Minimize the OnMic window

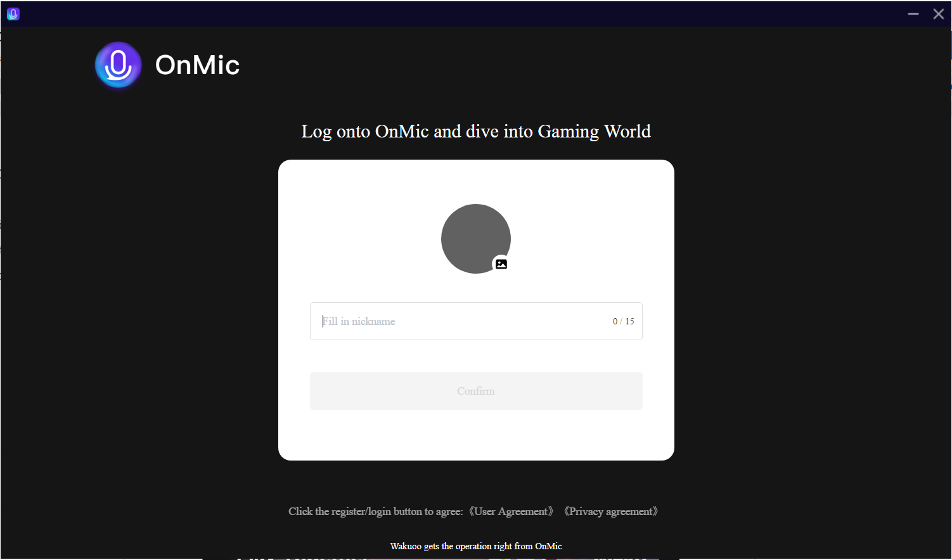pos(913,14)
